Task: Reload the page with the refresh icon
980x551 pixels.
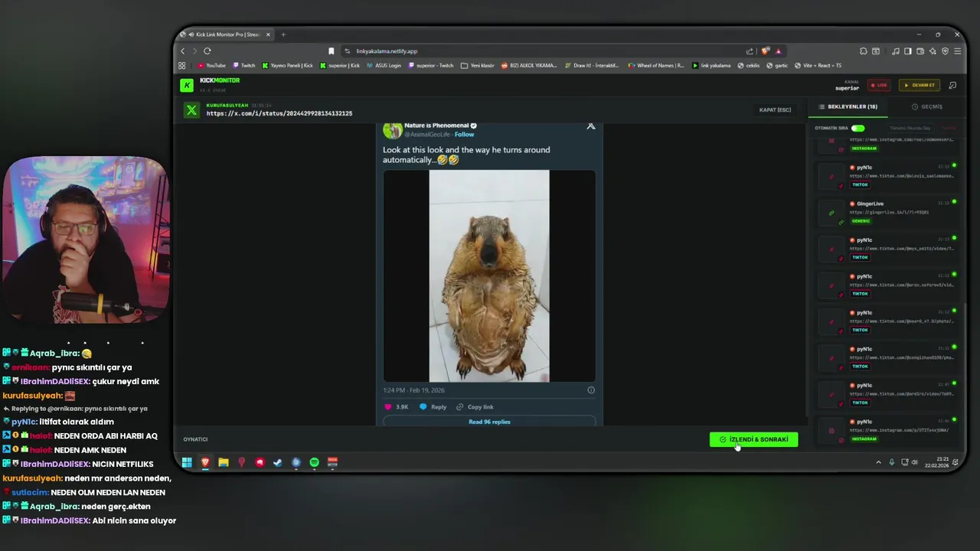Action: 207,51
